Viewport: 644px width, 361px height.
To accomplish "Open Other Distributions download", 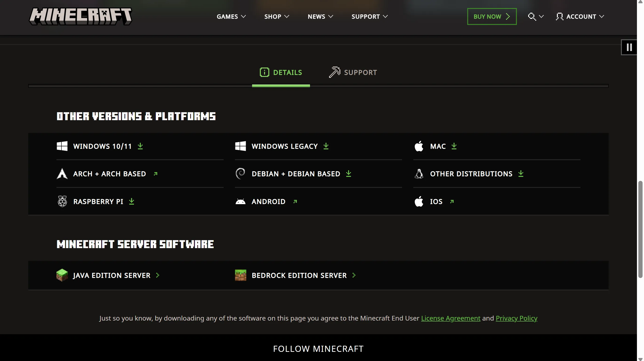I will pos(469,174).
